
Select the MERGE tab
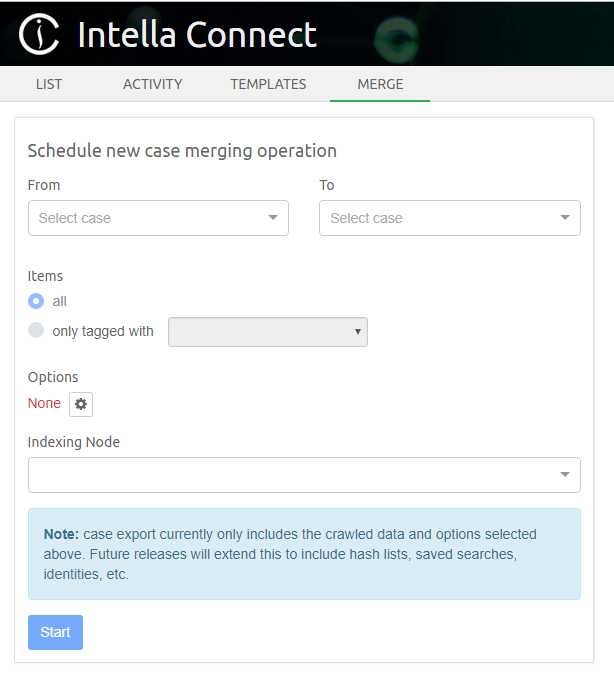(x=380, y=84)
